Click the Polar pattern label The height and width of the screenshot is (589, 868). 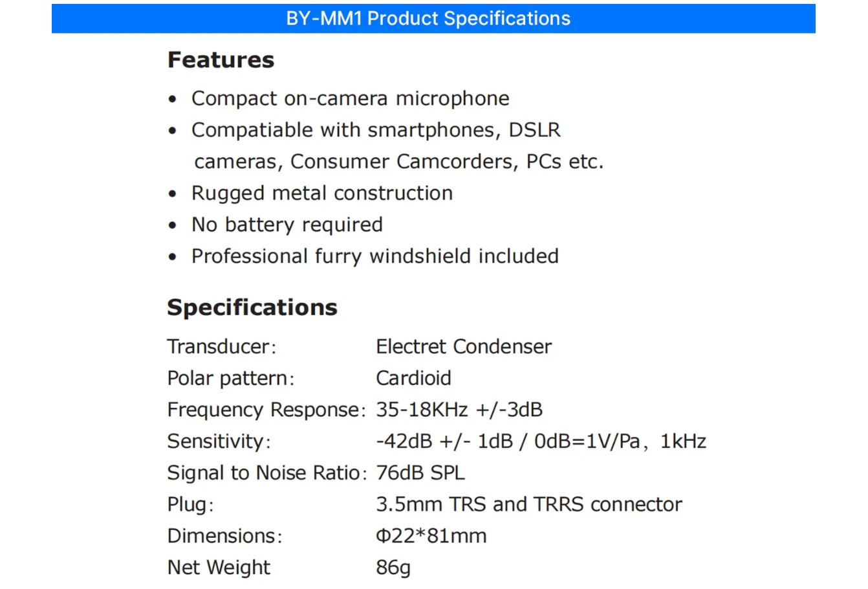(231, 379)
